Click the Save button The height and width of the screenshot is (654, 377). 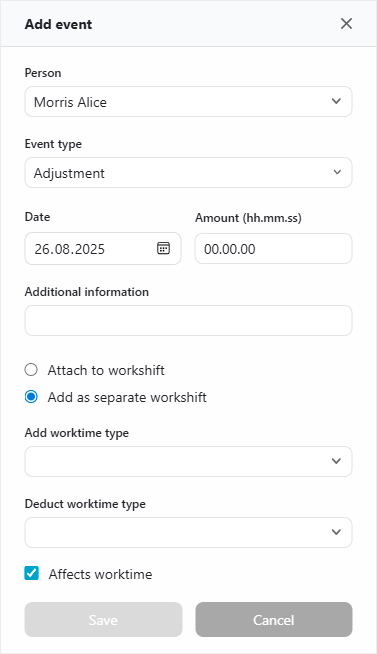pyautogui.click(x=103, y=619)
